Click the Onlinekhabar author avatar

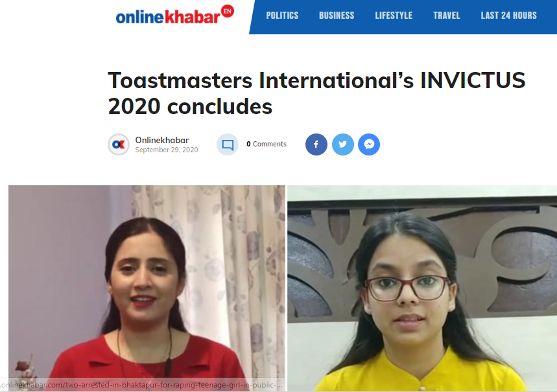click(119, 144)
